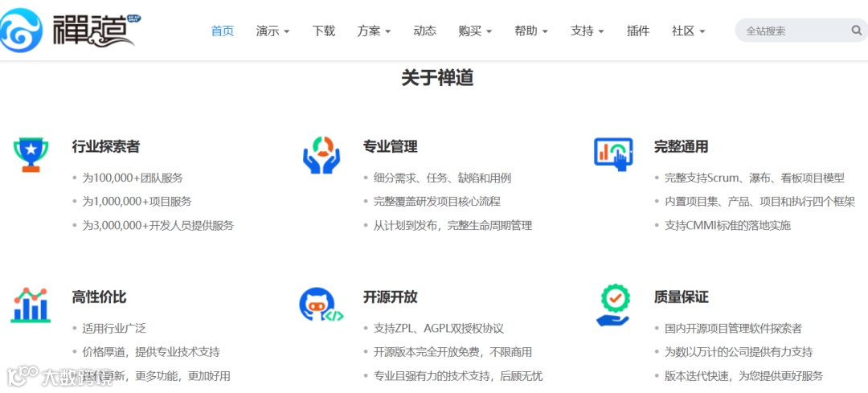Expand the 帮助 dropdown menu
The width and height of the screenshot is (868, 393).
coord(531,31)
